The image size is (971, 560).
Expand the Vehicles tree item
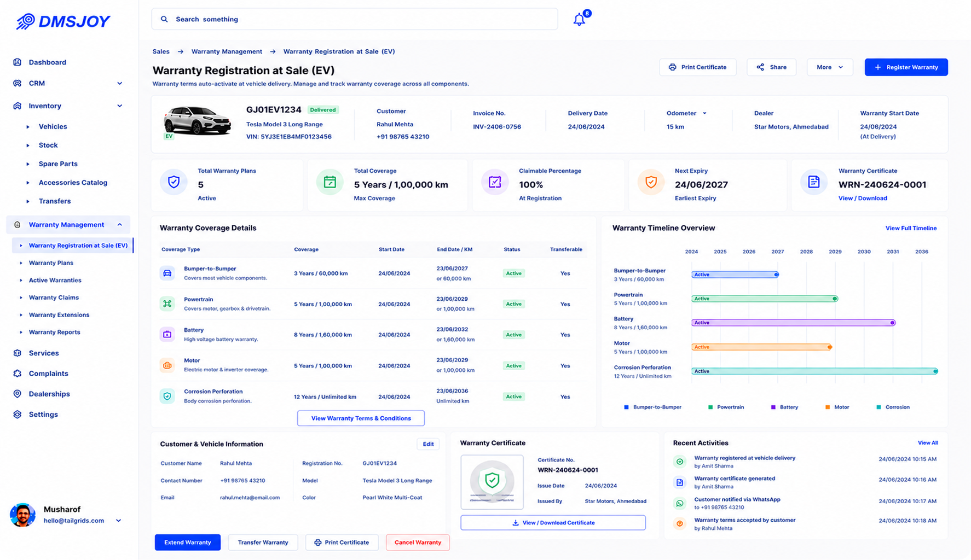[28, 127]
